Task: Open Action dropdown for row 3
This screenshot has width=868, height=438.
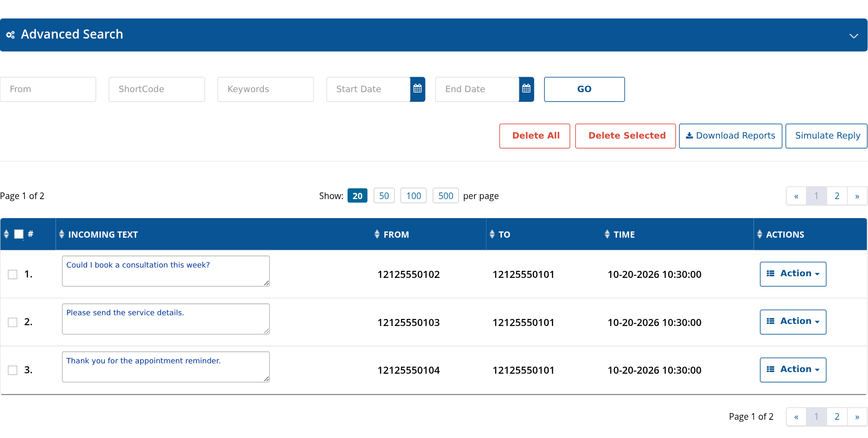Action: (x=793, y=370)
